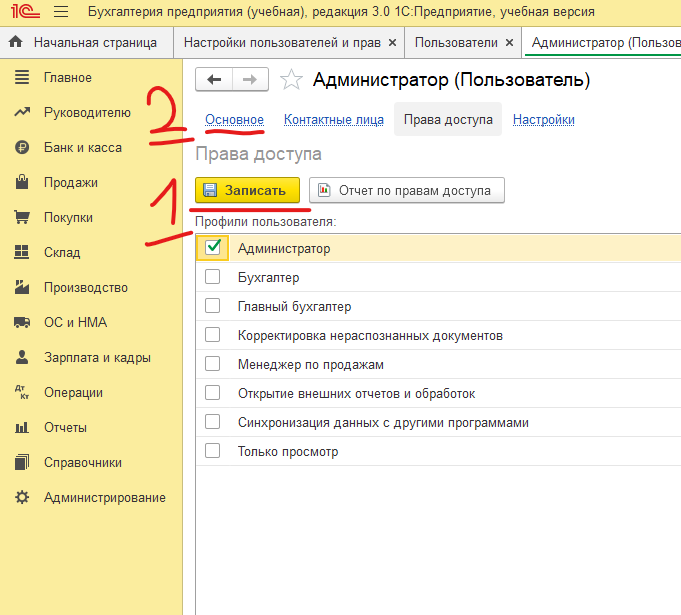Image resolution: width=681 pixels, height=615 pixels.
Task: Select the Администратор profile row text
Action: coord(284,248)
